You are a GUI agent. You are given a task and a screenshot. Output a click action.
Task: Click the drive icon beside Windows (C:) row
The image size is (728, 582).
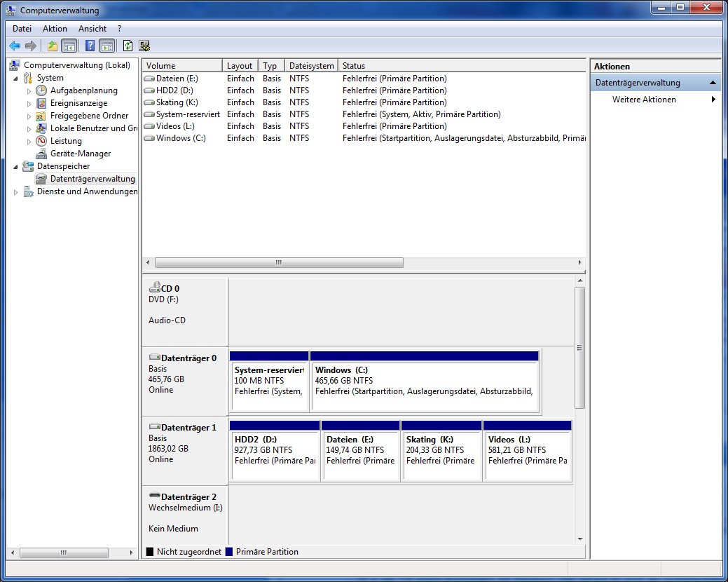point(149,138)
